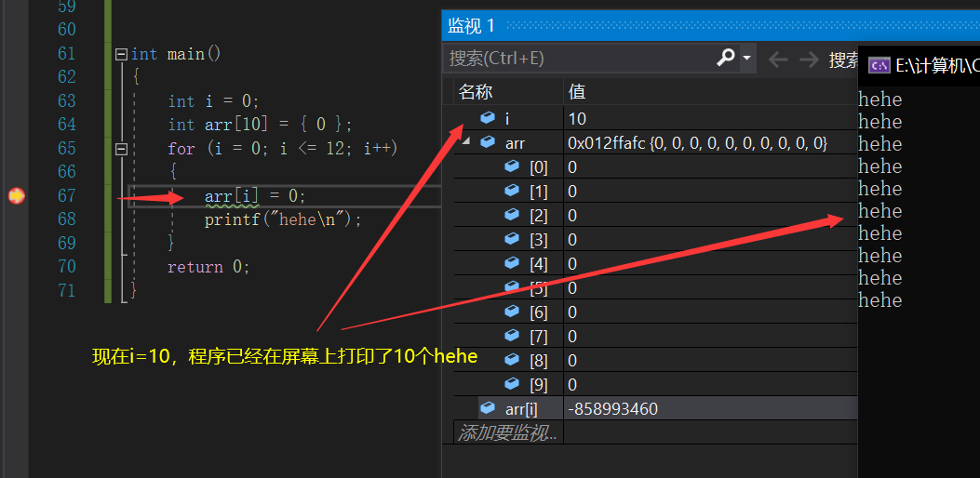The height and width of the screenshot is (478, 980).
Task: Click the current-statement arrow in breakpoint margin
Action: click(x=16, y=196)
